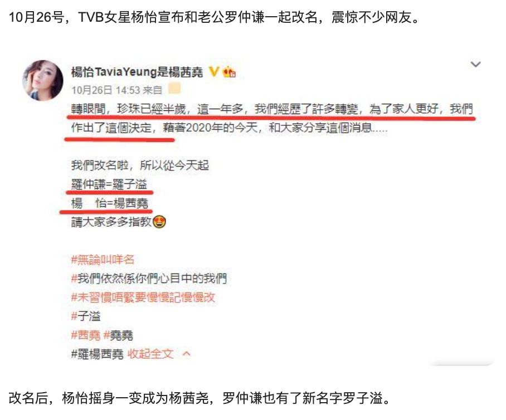Click the yellow V verified badge
This screenshot has height=420, width=506.
click(x=214, y=72)
